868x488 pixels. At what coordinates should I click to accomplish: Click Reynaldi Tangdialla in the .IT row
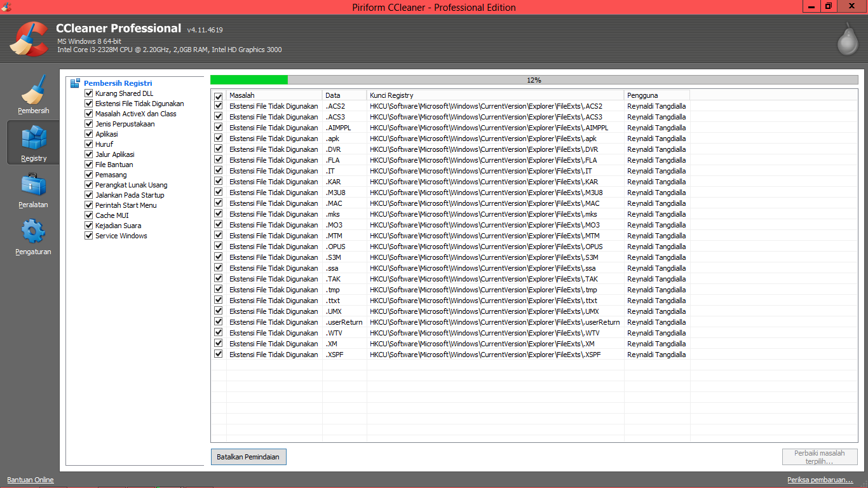point(656,171)
